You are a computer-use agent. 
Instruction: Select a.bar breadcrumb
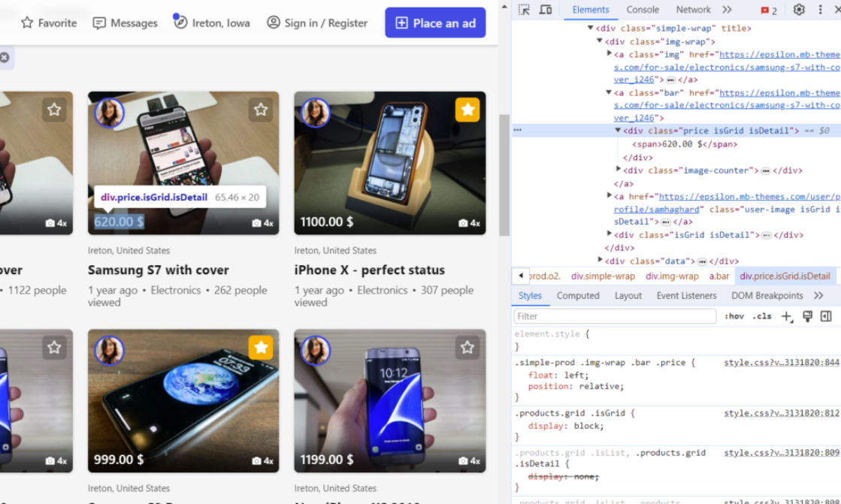pyautogui.click(x=718, y=276)
